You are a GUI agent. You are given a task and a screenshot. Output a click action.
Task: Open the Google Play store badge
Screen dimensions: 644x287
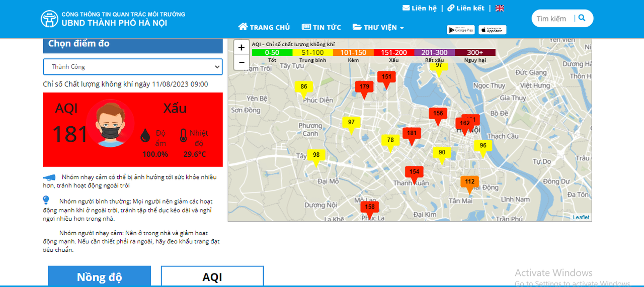click(460, 30)
